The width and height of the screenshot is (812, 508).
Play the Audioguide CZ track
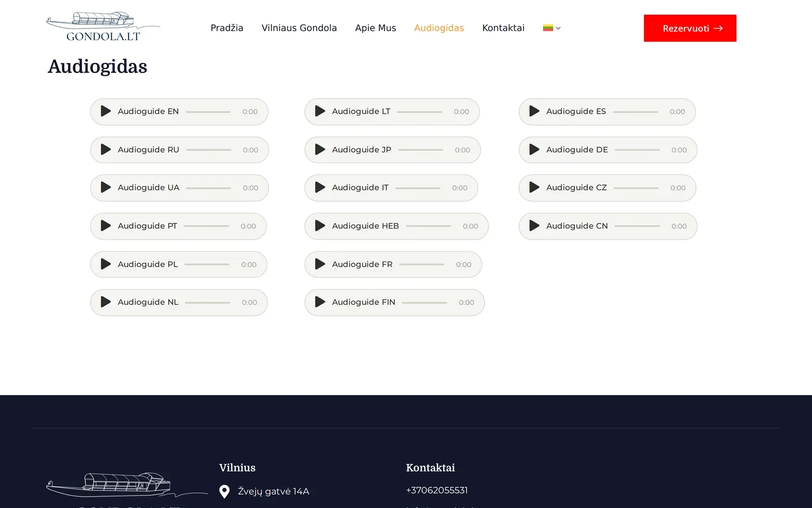[x=534, y=187]
